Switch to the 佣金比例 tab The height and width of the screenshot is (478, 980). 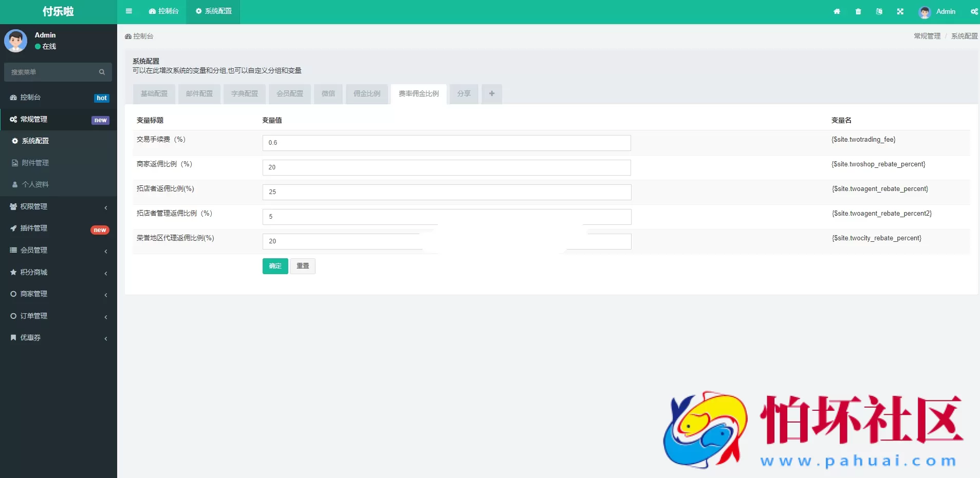tap(367, 94)
